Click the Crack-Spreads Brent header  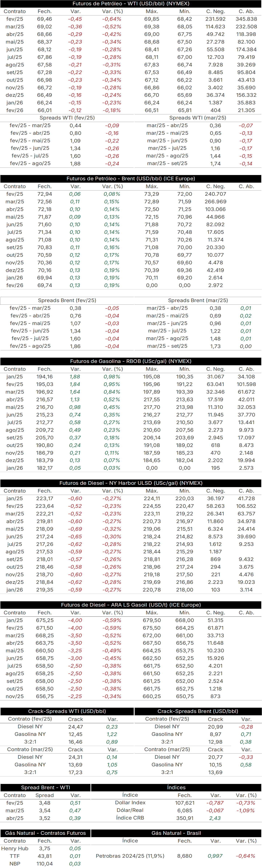(198, 711)
